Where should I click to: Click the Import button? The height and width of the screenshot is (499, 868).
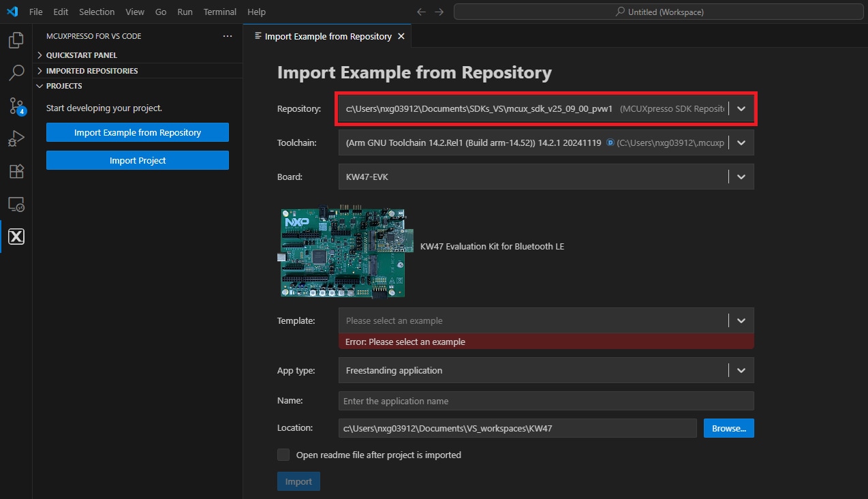[x=298, y=481]
